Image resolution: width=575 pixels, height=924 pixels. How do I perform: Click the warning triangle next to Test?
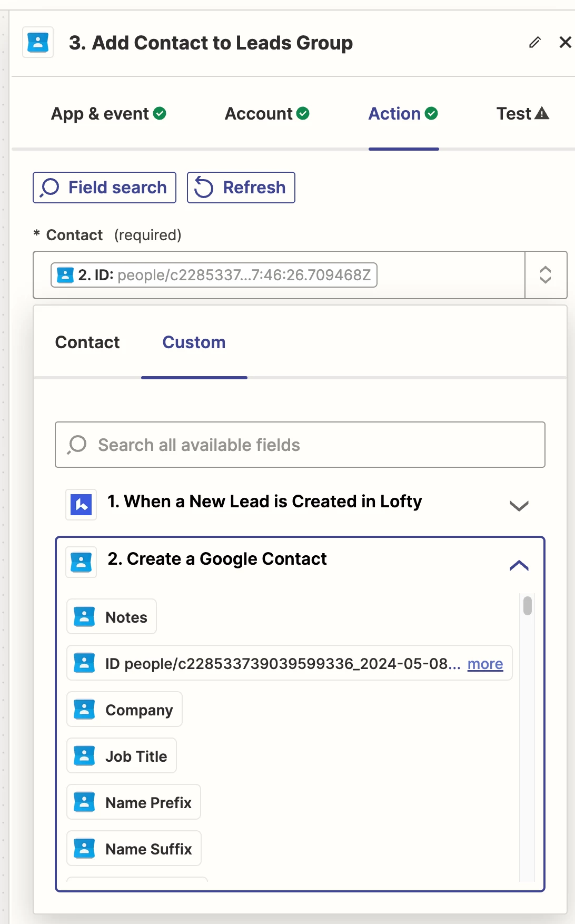point(542,113)
